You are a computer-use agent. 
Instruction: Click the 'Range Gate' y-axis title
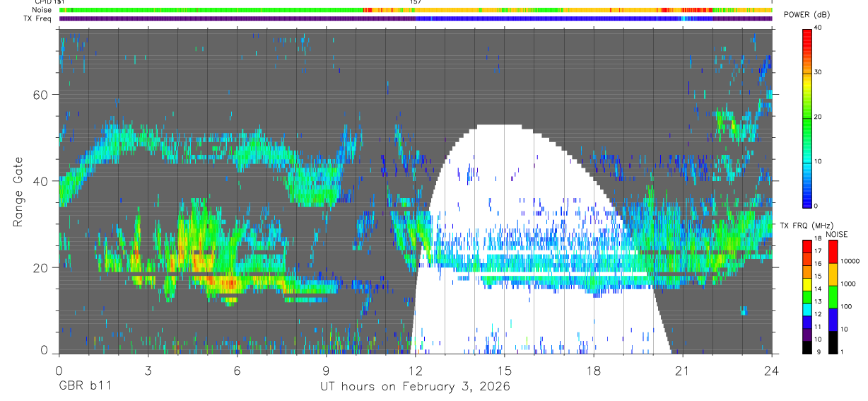pos(19,192)
